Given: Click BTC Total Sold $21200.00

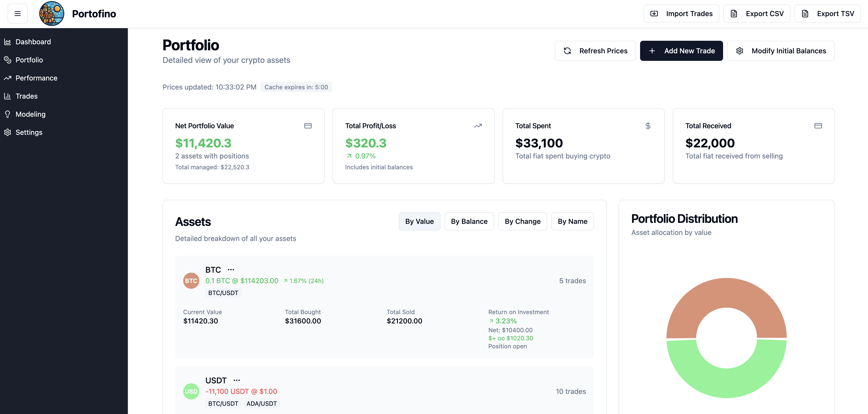Looking at the screenshot, I should coord(404,321).
